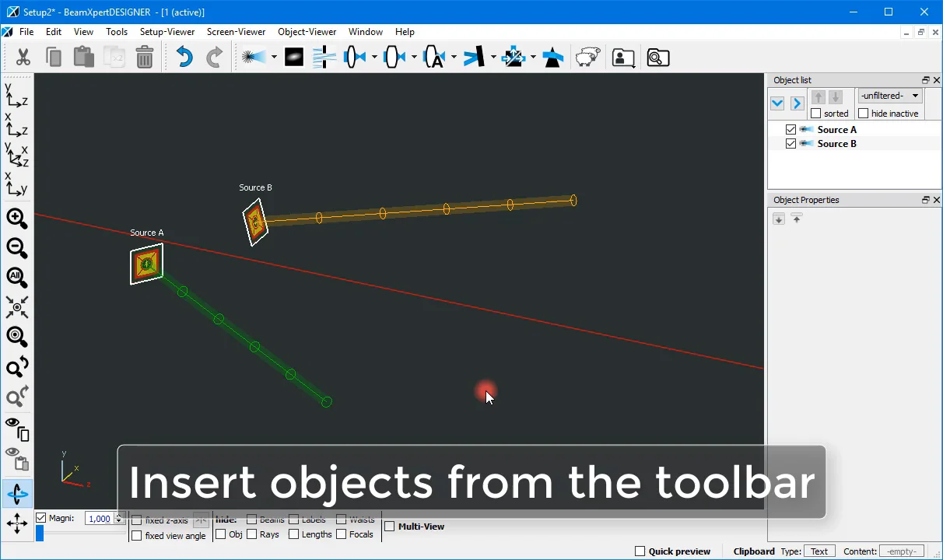943x560 pixels.
Task: Click the converging arrows center view icon
Action: click(17, 307)
